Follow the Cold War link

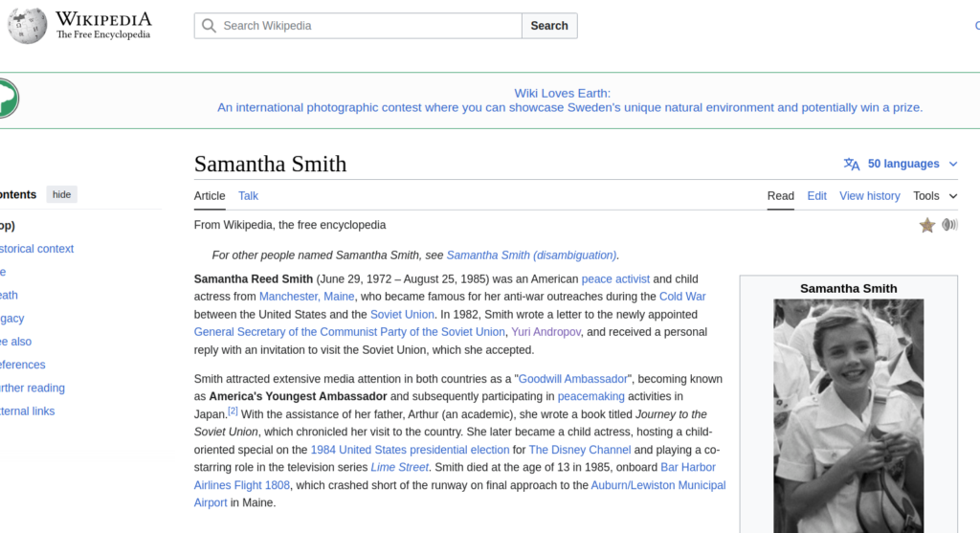coord(682,297)
